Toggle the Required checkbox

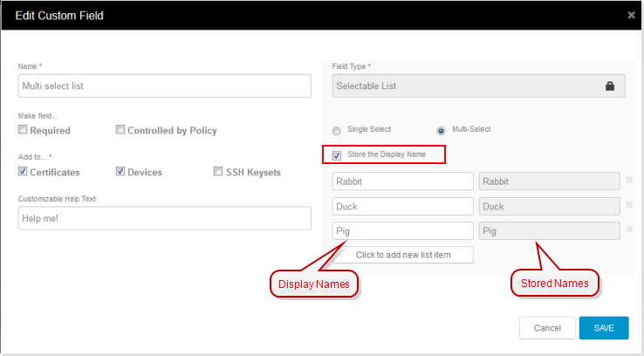point(23,130)
